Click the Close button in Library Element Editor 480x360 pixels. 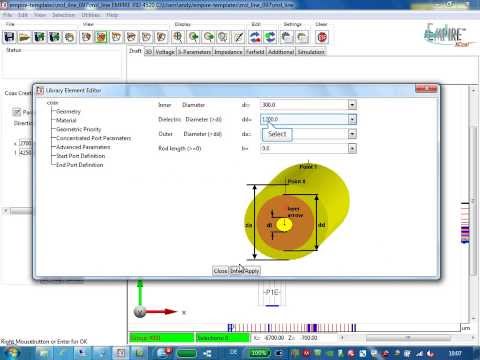pyautogui.click(x=220, y=271)
